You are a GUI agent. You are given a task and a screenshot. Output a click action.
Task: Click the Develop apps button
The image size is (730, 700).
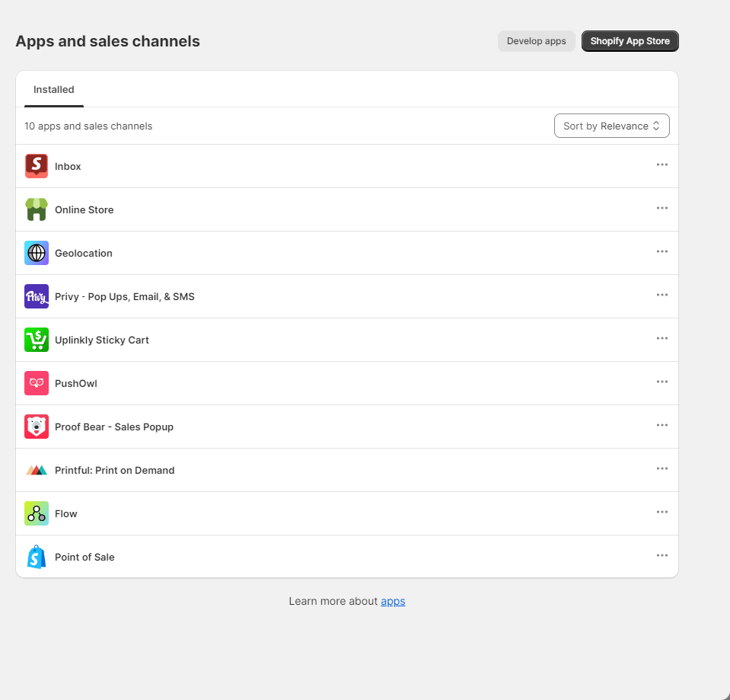pos(536,41)
